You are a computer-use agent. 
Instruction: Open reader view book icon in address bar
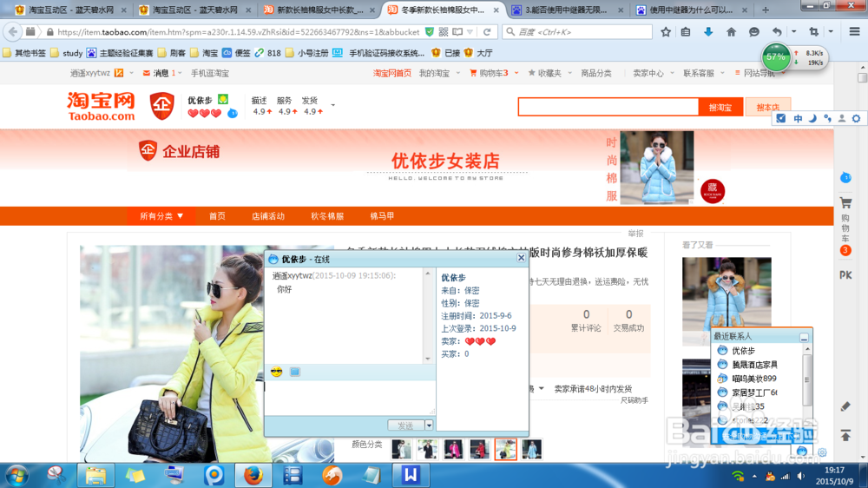click(x=457, y=32)
